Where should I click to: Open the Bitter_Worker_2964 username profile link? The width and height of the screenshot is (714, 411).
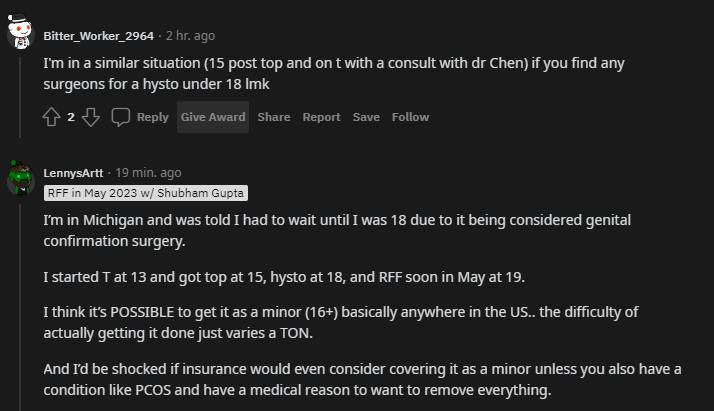(98, 36)
